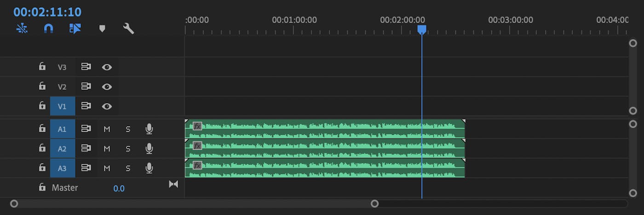Toggle Linked Selection icon

click(75, 29)
